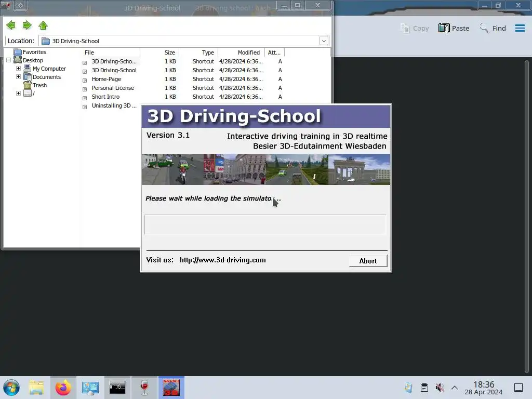Click Find in the background window
Screen dimensions: 532x399
click(493, 28)
